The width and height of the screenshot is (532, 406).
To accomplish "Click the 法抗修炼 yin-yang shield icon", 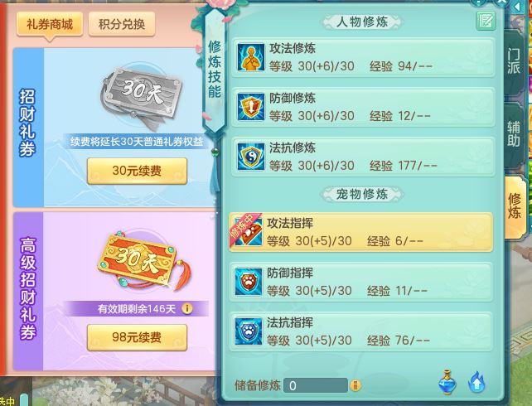I will (251, 157).
